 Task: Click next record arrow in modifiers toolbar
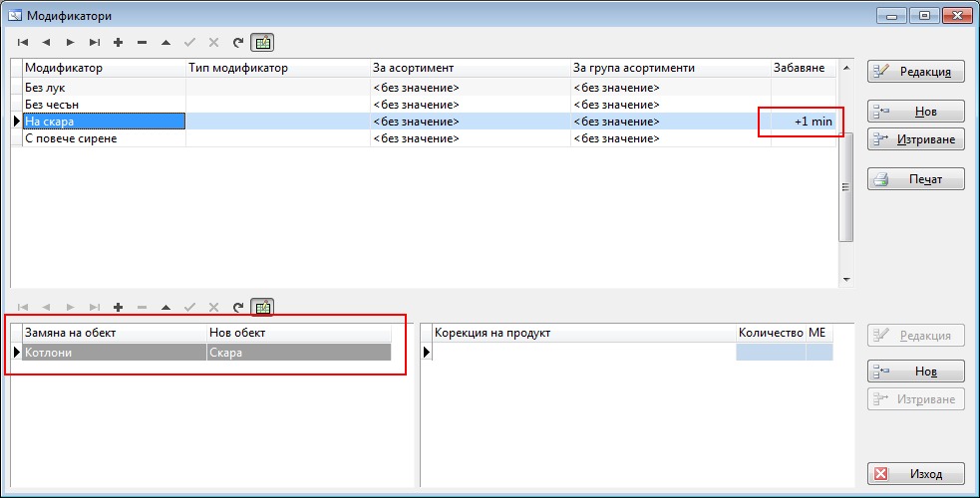[70, 43]
